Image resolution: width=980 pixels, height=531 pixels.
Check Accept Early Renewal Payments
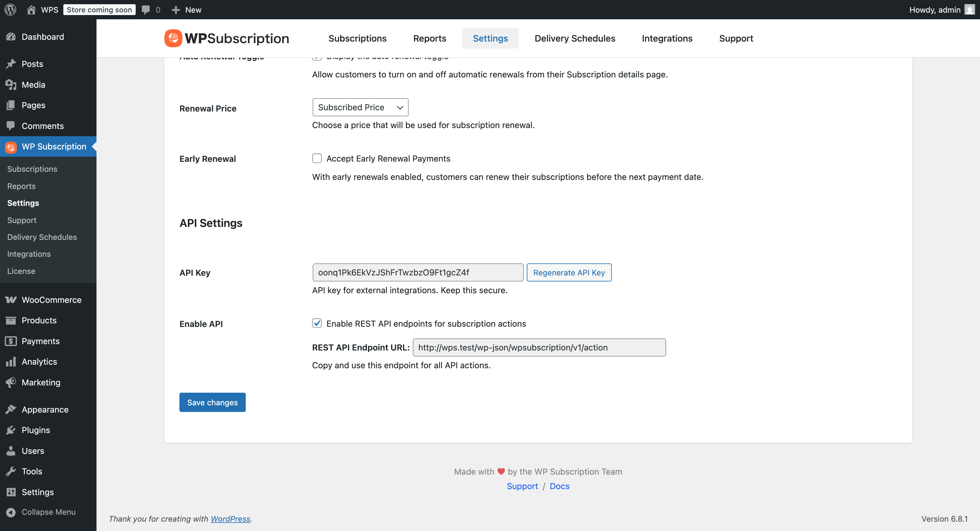(x=317, y=159)
